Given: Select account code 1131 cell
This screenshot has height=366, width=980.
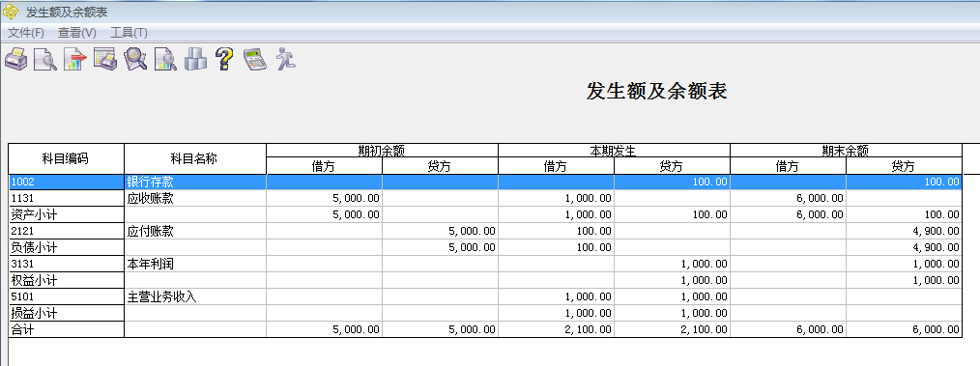Looking at the screenshot, I should coord(66,199).
